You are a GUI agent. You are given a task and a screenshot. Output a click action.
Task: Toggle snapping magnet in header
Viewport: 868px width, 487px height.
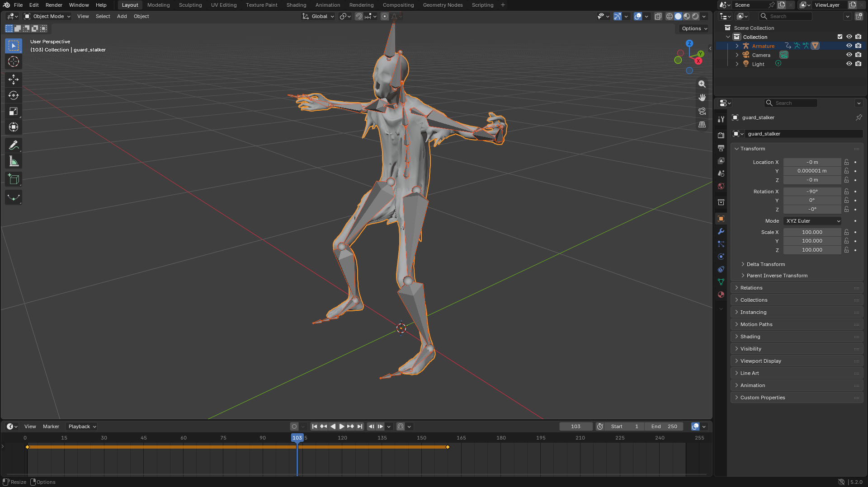[x=359, y=16]
